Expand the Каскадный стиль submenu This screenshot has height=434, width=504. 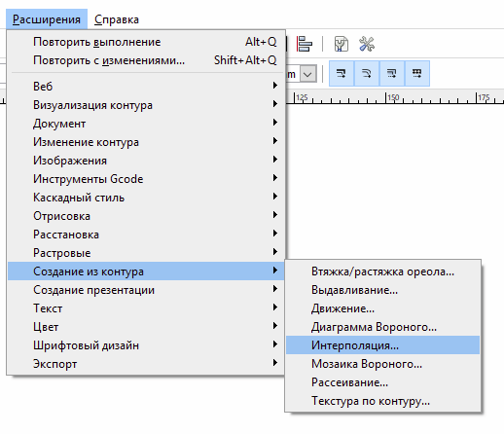146,198
